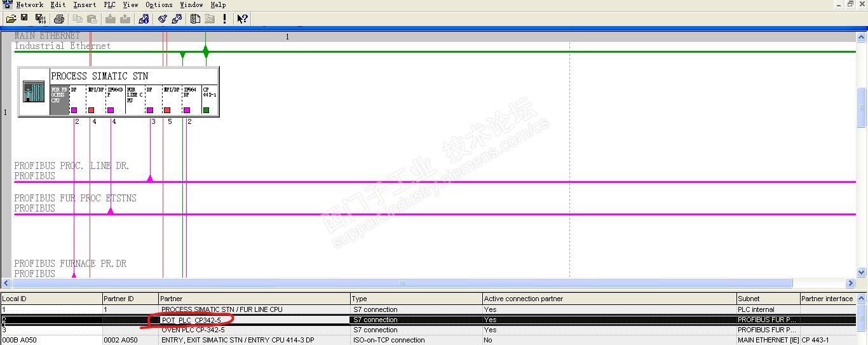This screenshot has height=345, width=868.
Task: Click Partner ID 0002 A050 cell
Action: [130, 340]
